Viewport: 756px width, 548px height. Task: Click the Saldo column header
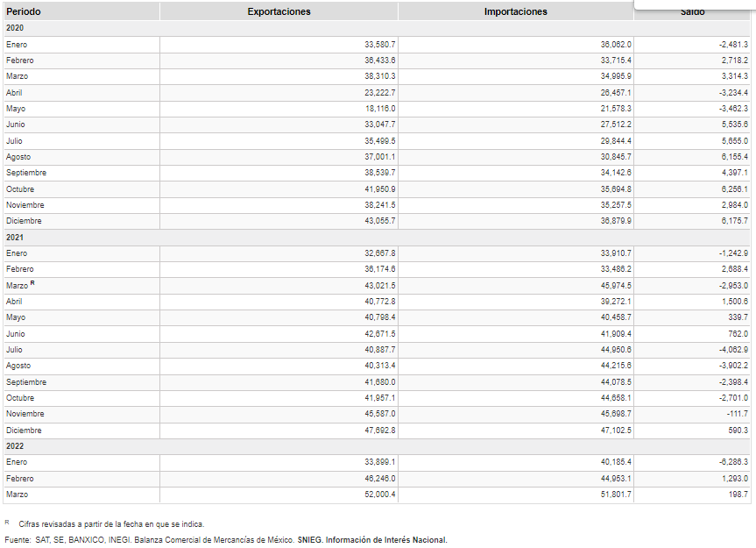692,12
